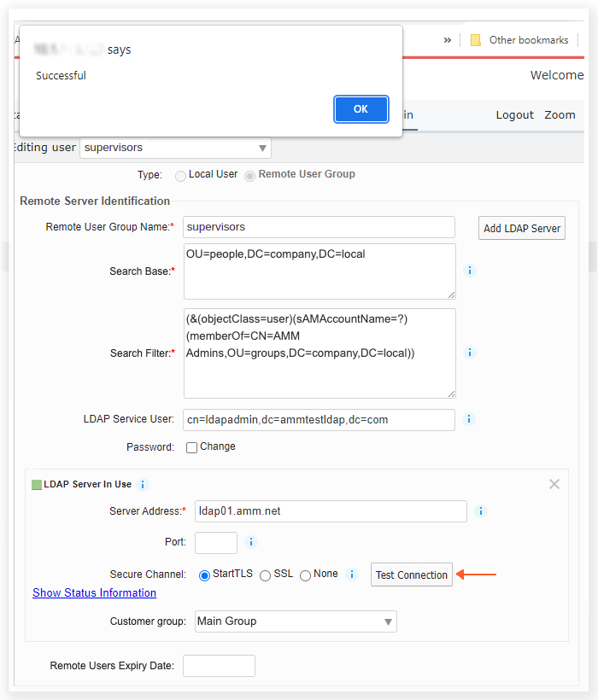Click the green LDAP Server In Use indicator
The width and height of the screenshot is (598, 700).
(37, 485)
